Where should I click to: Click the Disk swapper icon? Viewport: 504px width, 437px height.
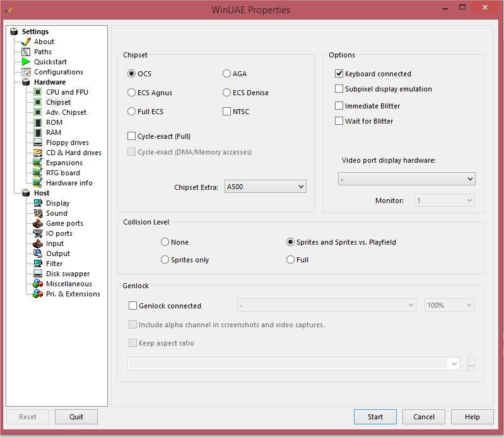[x=38, y=274]
